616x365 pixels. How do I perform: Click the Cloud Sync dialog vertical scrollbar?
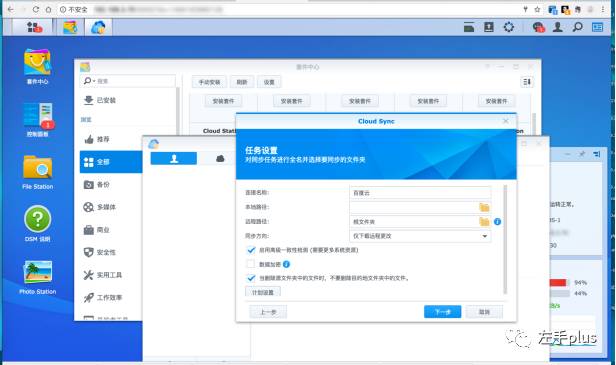(505, 240)
